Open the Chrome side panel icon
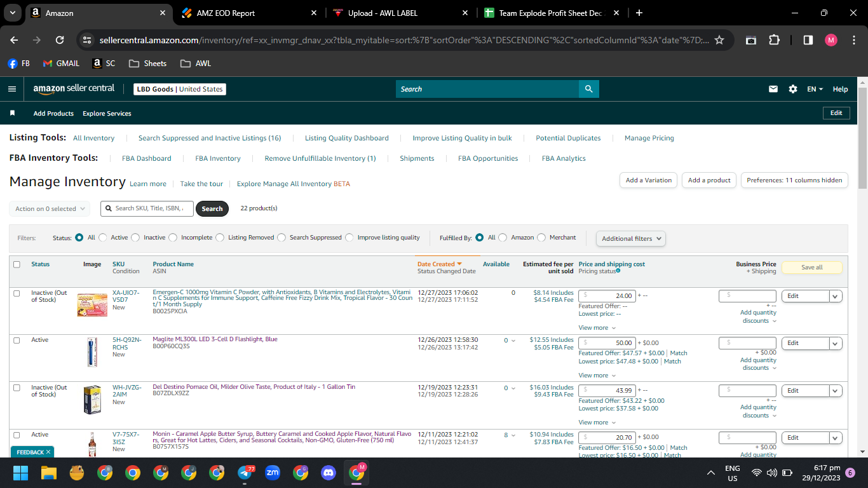Screen dimensions: 868x488 tap(808, 39)
